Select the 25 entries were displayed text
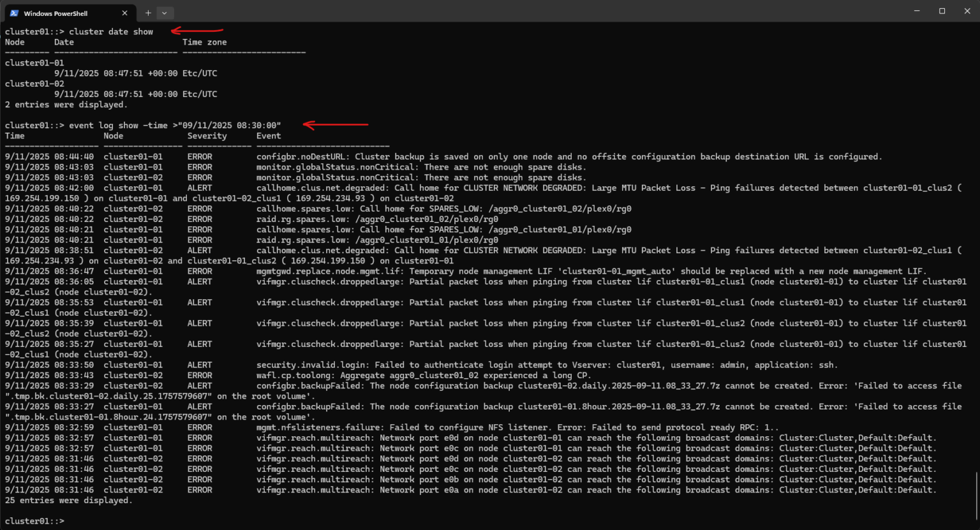 [68, 500]
